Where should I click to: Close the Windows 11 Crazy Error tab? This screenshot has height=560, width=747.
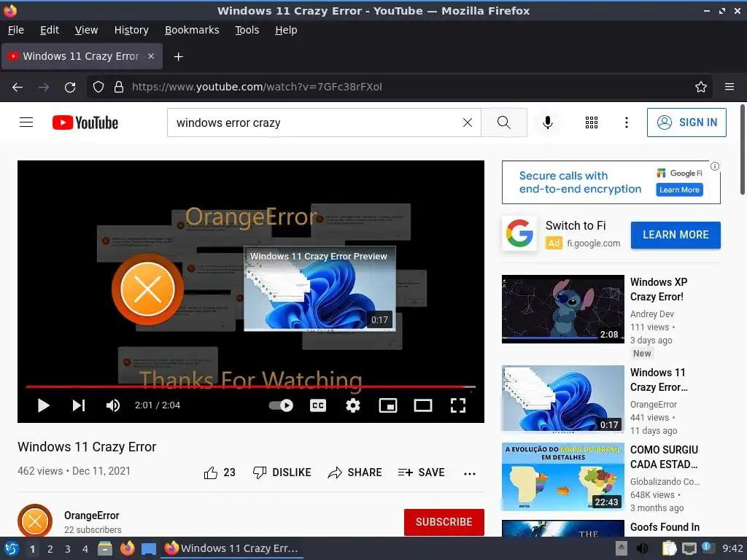coord(150,56)
